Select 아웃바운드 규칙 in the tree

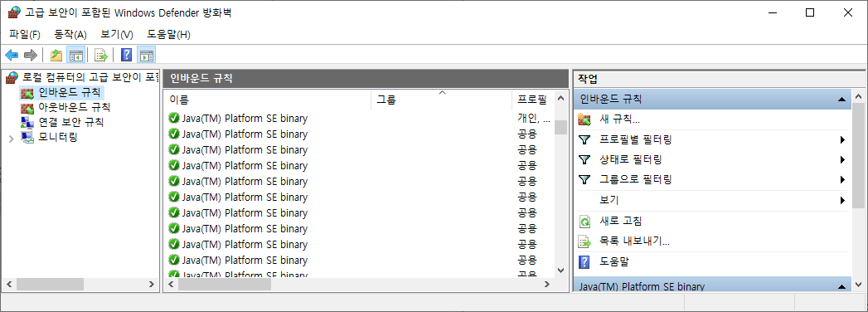coord(74,107)
